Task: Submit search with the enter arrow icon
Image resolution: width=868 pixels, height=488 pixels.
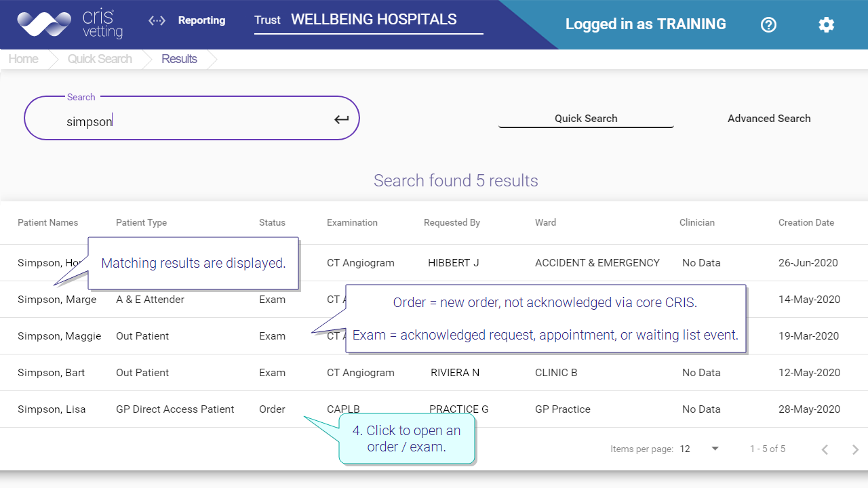Action: (341, 119)
